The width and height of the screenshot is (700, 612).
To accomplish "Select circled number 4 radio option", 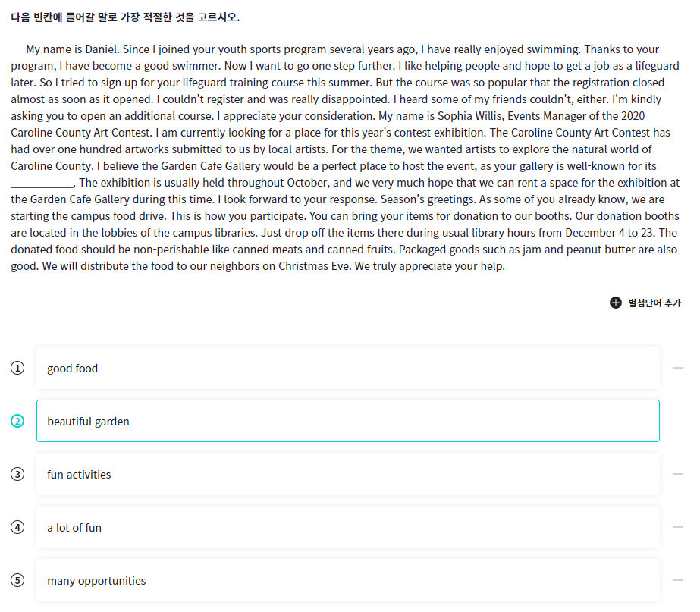I will (x=17, y=527).
